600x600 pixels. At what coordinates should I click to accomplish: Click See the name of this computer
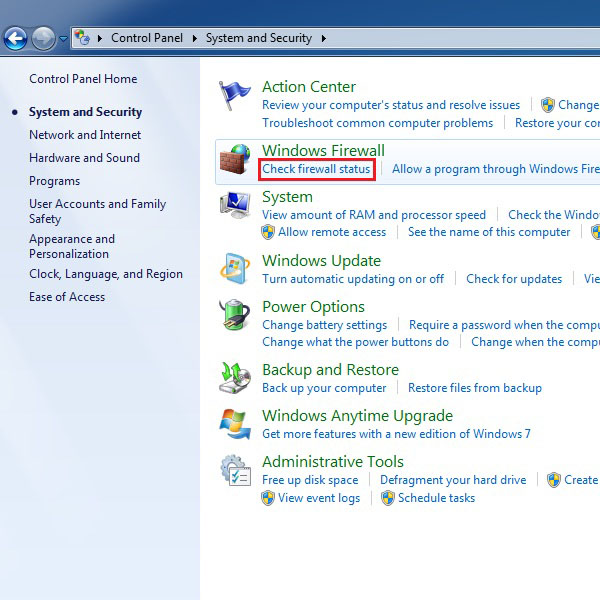[x=489, y=232]
